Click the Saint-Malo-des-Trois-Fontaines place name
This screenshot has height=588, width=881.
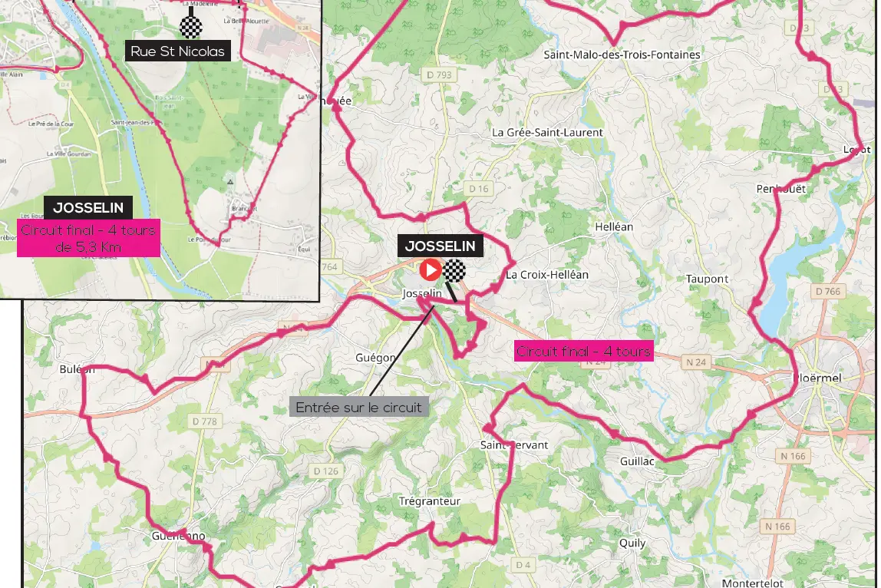click(x=622, y=55)
